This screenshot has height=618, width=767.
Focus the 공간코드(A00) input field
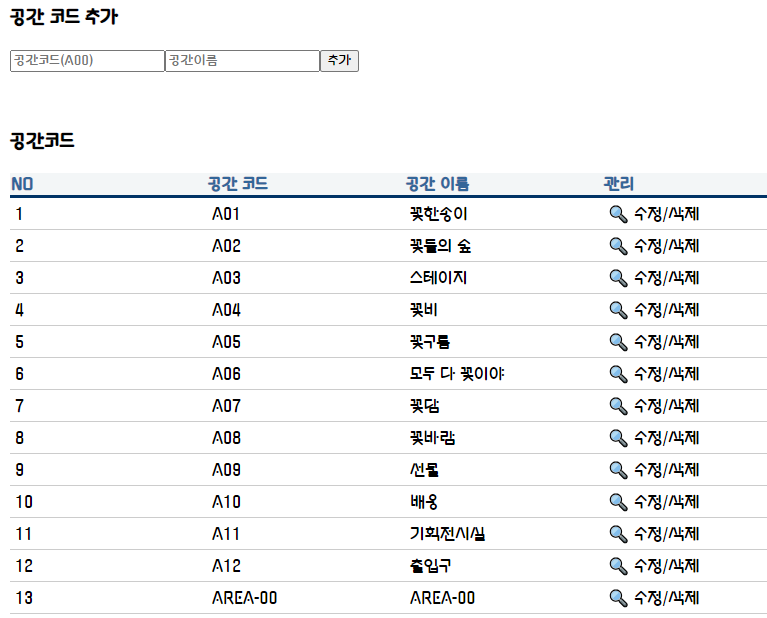tap(87, 61)
